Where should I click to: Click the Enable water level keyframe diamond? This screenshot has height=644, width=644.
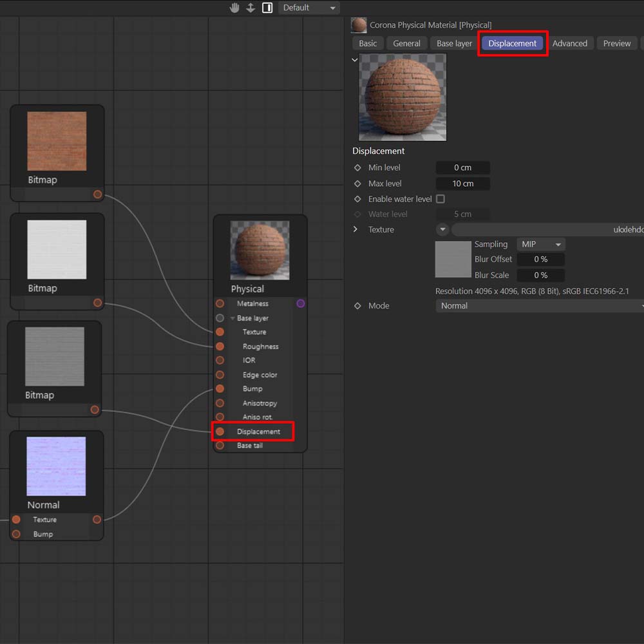(x=358, y=199)
